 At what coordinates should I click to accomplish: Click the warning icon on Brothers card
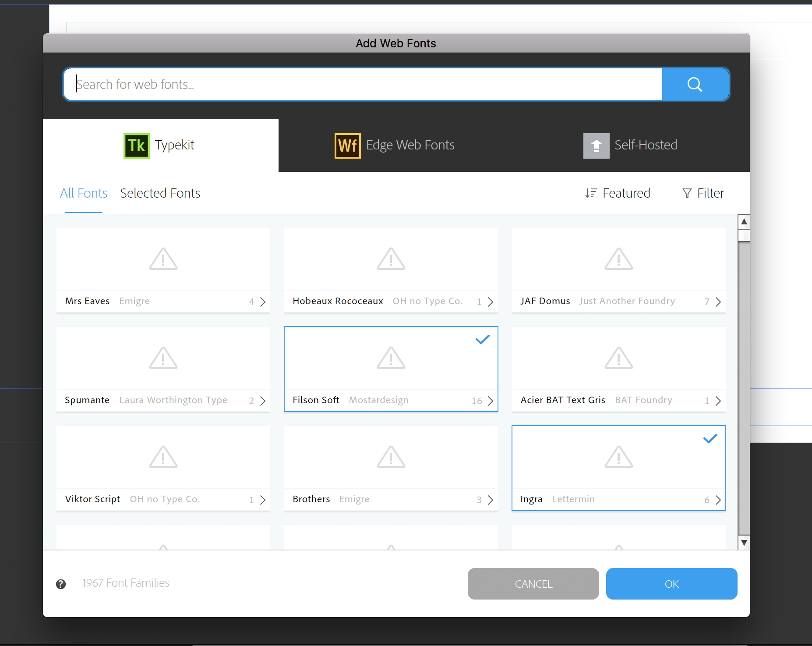[x=391, y=457]
